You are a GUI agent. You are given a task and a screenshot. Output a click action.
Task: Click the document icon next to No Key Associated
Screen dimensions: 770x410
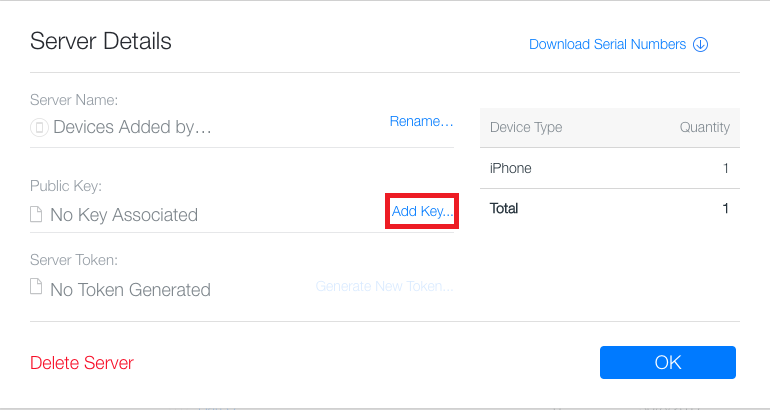point(37,214)
